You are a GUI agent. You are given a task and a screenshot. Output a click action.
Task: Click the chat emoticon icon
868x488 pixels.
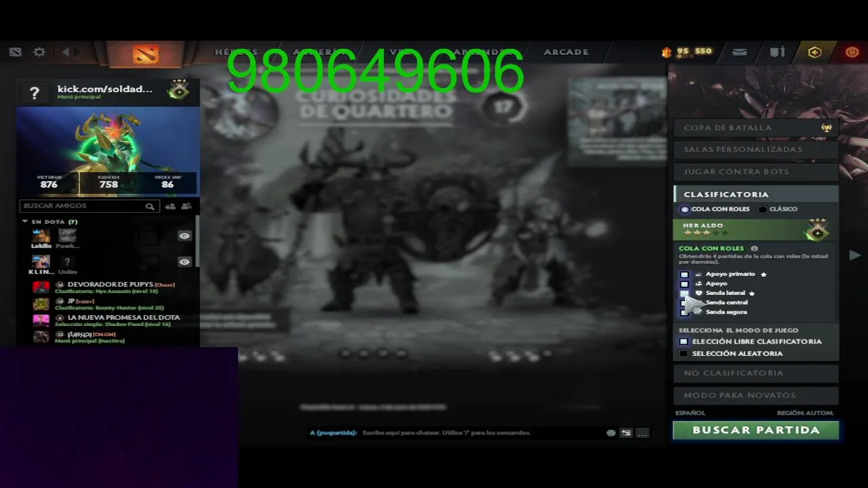[611, 432]
